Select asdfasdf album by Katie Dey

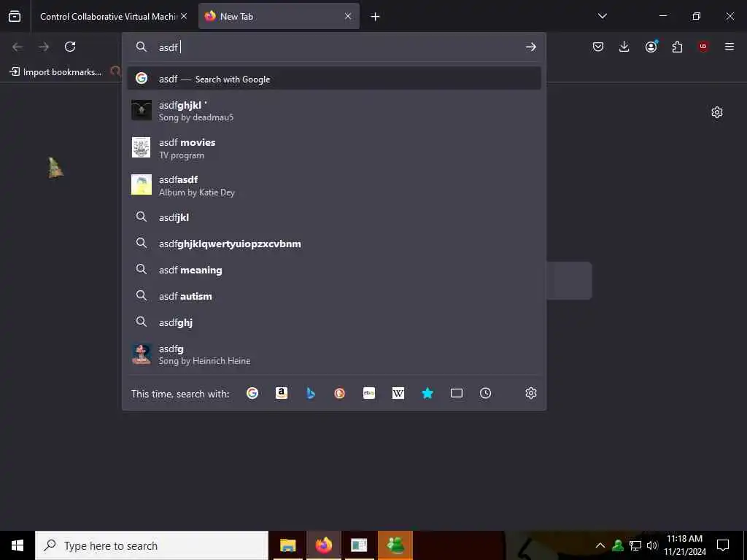(x=334, y=185)
